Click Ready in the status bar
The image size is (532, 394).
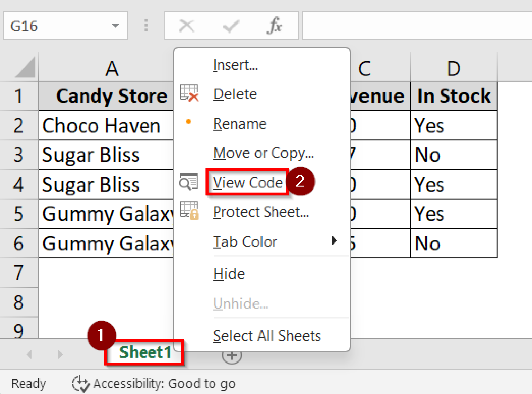coord(29,383)
